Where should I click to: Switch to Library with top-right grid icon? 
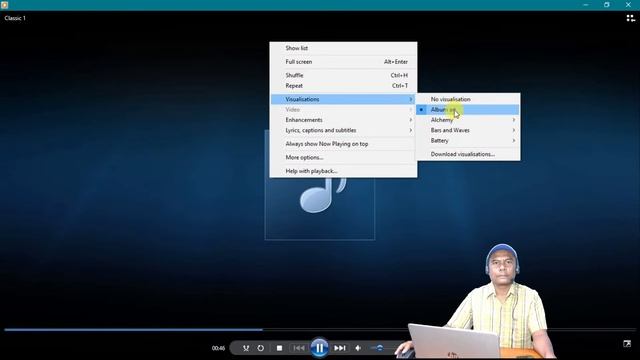coord(631,18)
